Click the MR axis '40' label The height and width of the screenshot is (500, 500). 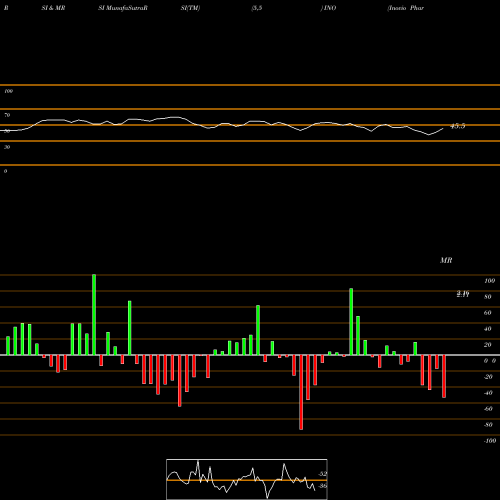(488, 329)
